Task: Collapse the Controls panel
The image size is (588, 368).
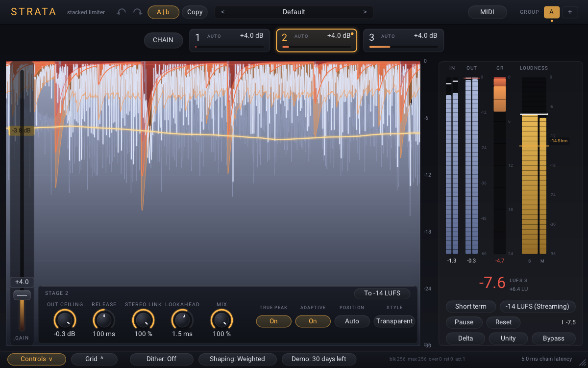Action: coord(36,359)
